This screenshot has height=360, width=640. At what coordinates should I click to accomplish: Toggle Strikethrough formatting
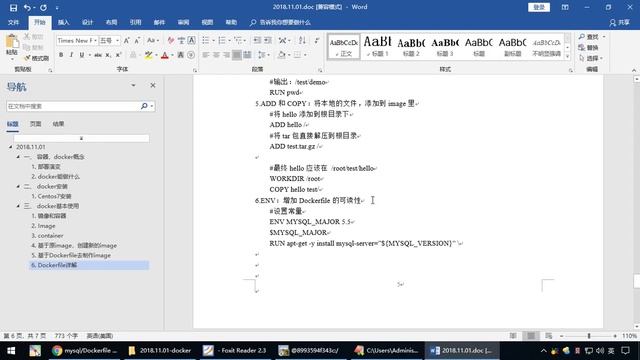[x=98, y=55]
